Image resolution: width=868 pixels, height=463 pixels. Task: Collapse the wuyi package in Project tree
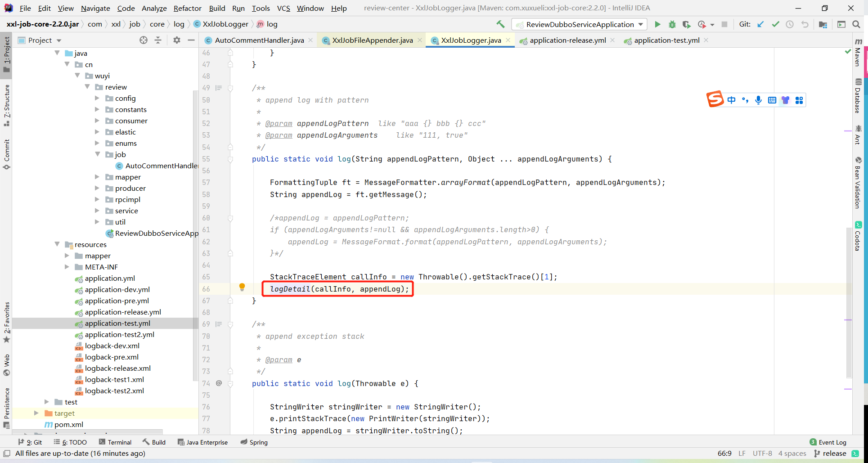(77, 76)
